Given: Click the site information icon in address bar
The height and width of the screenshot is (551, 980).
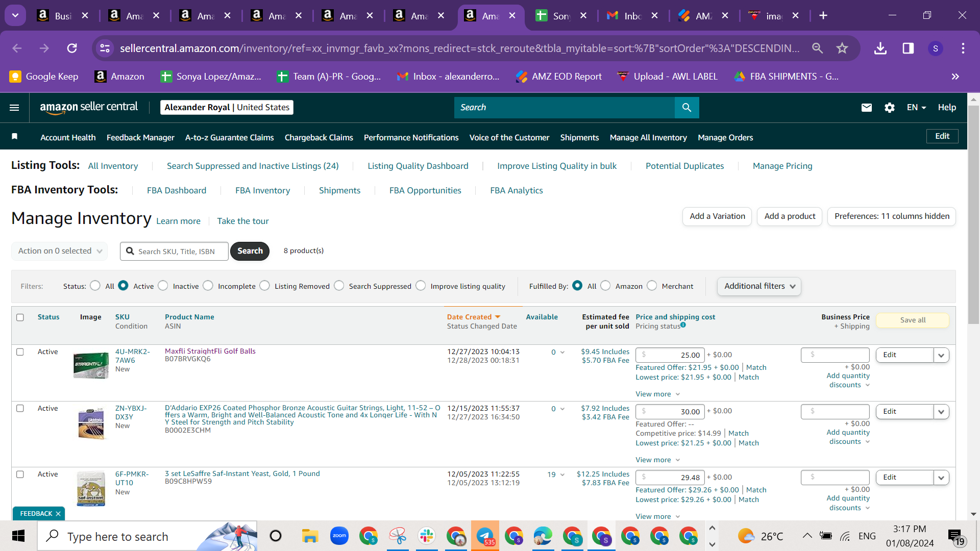Looking at the screenshot, I should coord(105,48).
